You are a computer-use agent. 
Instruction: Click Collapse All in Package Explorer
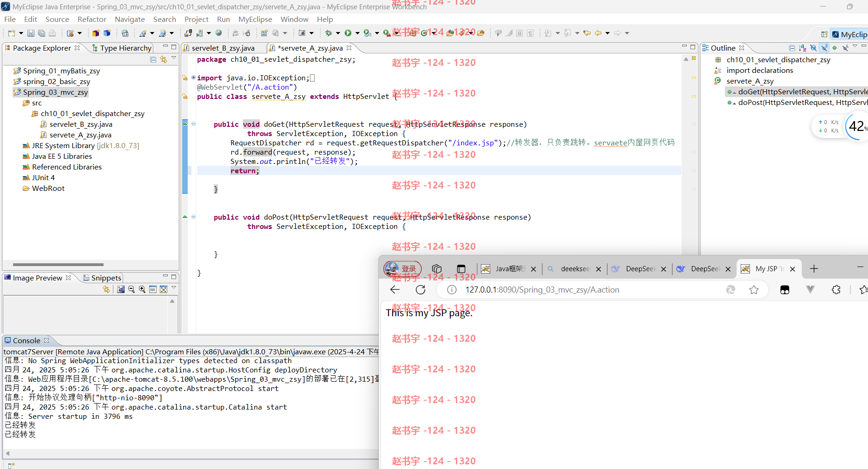click(x=153, y=59)
